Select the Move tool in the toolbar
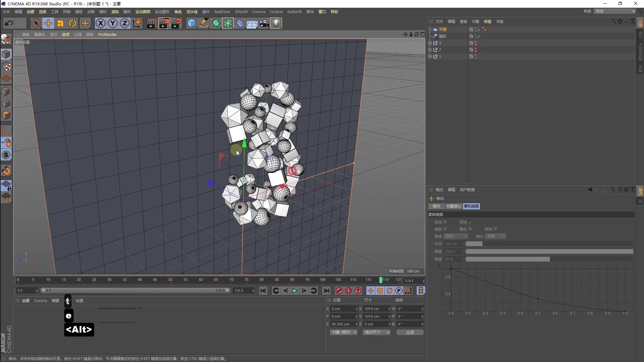 pyautogui.click(x=48, y=23)
